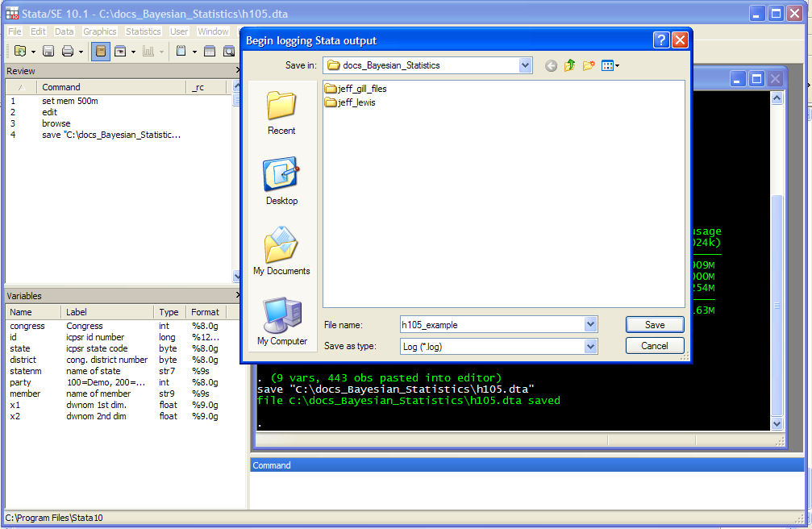Expand the File name history dropdown

[591, 325]
